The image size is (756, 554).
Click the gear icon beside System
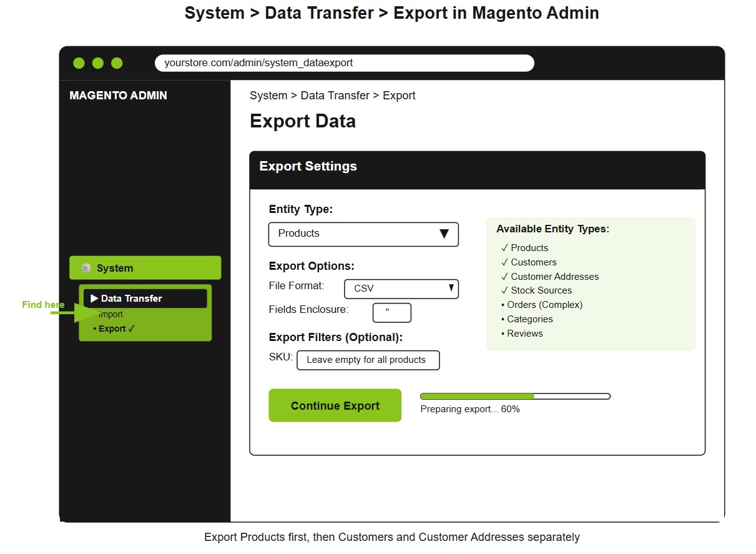[x=86, y=268]
